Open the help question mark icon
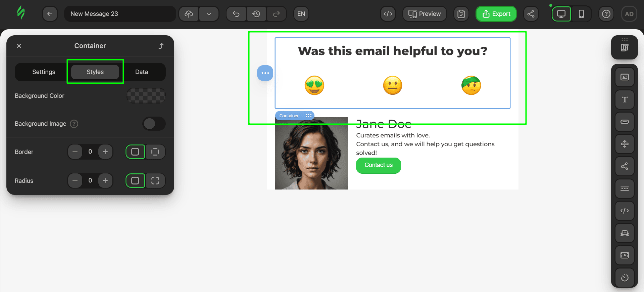 point(606,14)
